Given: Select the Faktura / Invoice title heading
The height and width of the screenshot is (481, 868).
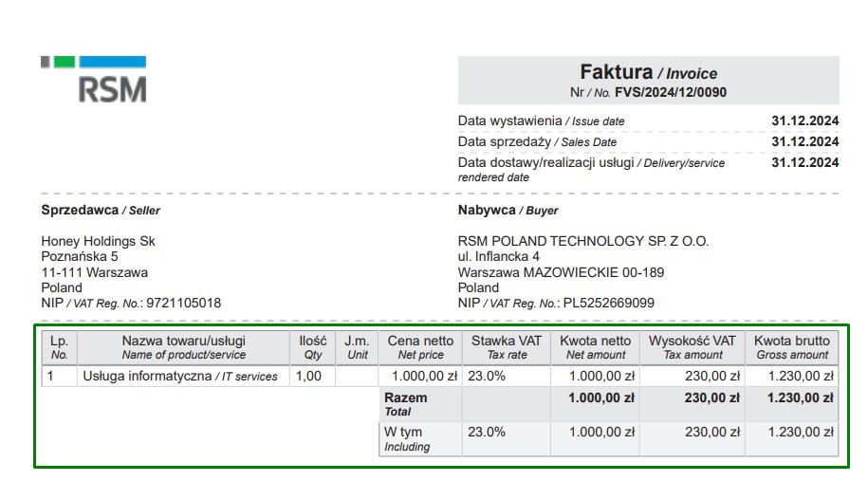Looking at the screenshot, I should (648, 72).
